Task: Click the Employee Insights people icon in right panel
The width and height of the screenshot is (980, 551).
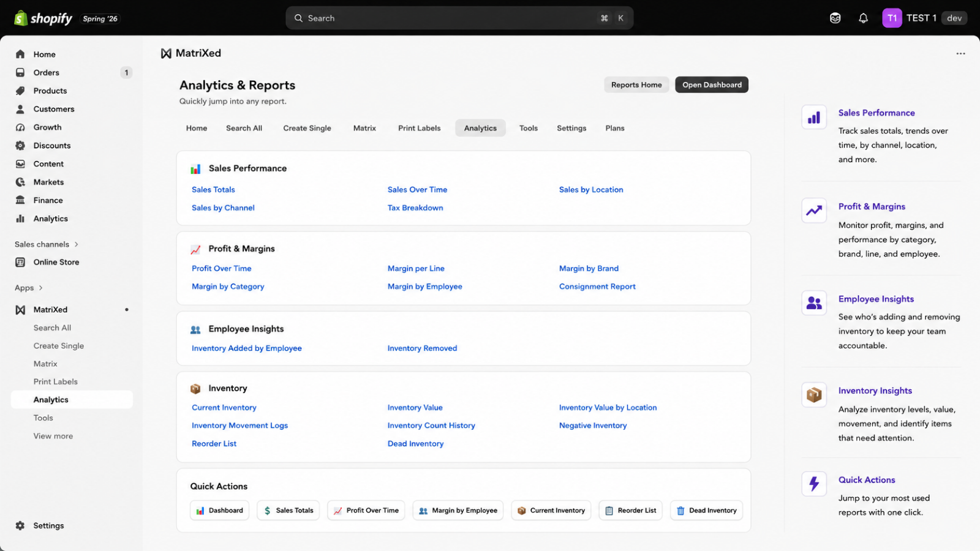Action: 814,302
